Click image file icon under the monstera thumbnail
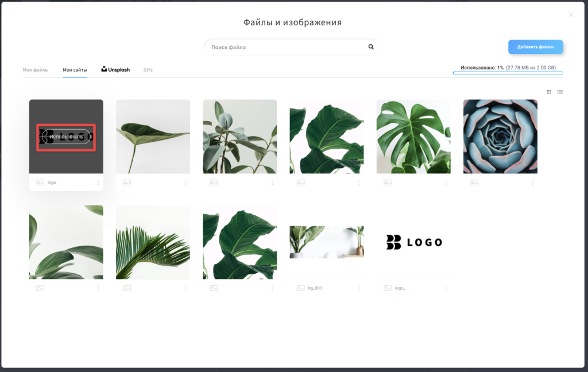The height and width of the screenshot is (372, 588). (x=388, y=182)
